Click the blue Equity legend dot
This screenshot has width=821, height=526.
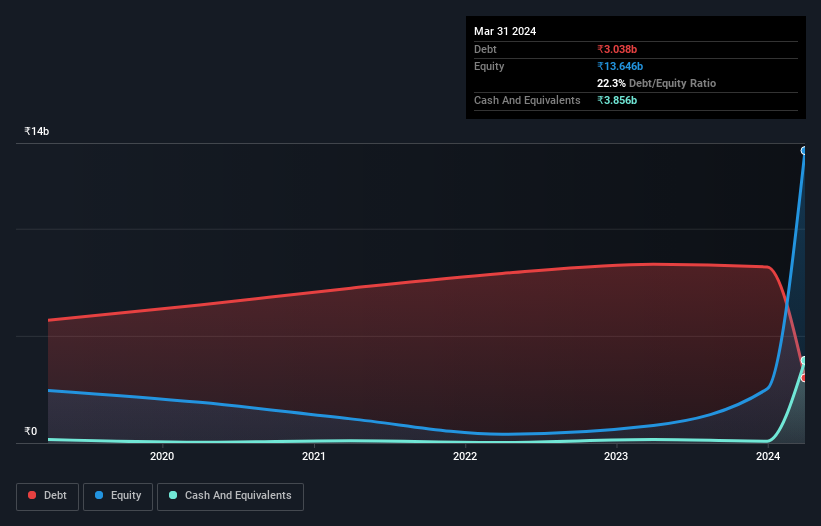coord(99,495)
